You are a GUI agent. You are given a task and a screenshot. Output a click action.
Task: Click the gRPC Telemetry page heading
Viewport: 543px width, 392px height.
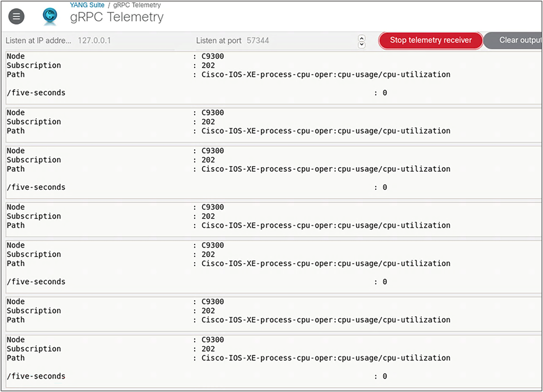(117, 17)
